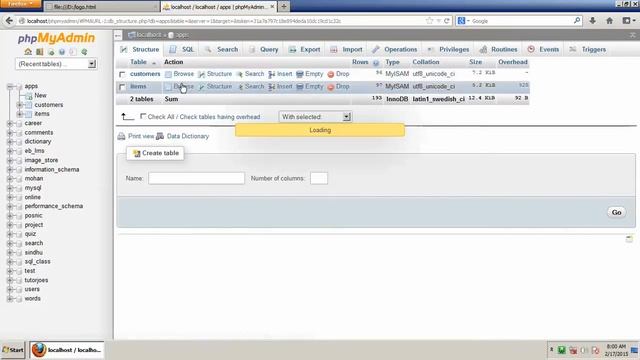
Task: Open the Export tab
Action: (x=304, y=49)
